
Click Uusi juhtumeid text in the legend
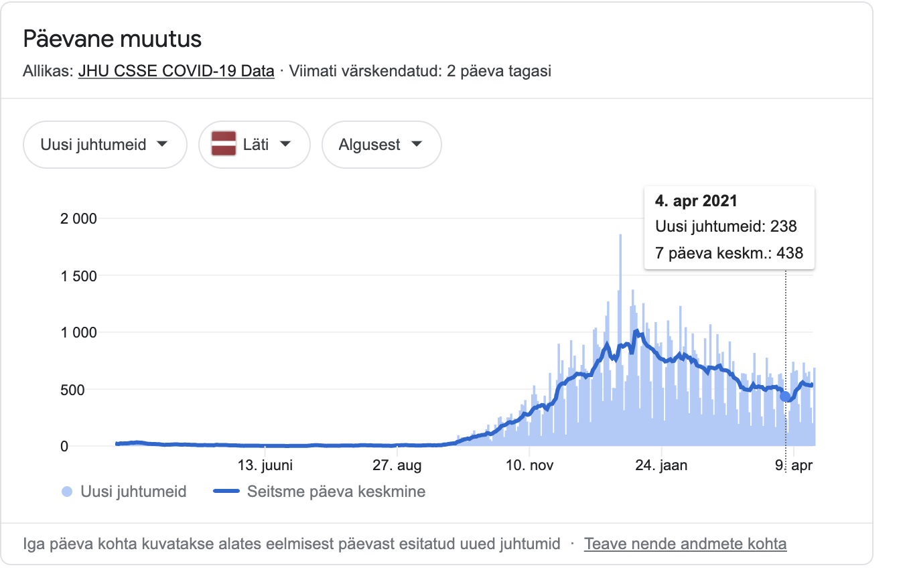click(x=133, y=492)
